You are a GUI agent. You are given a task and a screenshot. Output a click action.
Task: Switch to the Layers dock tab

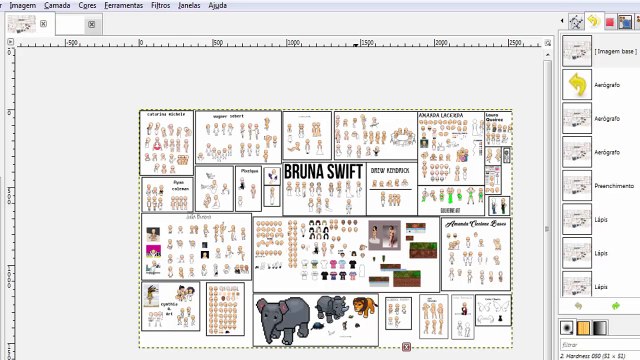point(625,22)
